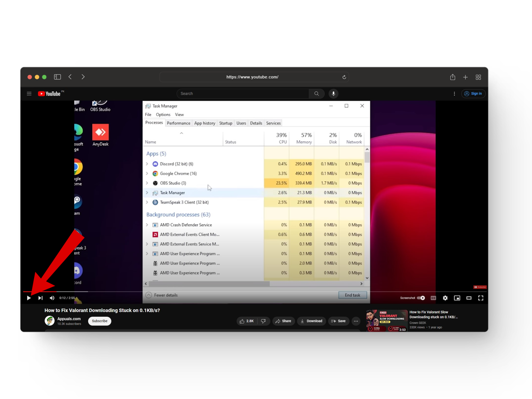The height and width of the screenshot is (399, 532).
Task: Toggle theater mode view
Action: coord(469,298)
